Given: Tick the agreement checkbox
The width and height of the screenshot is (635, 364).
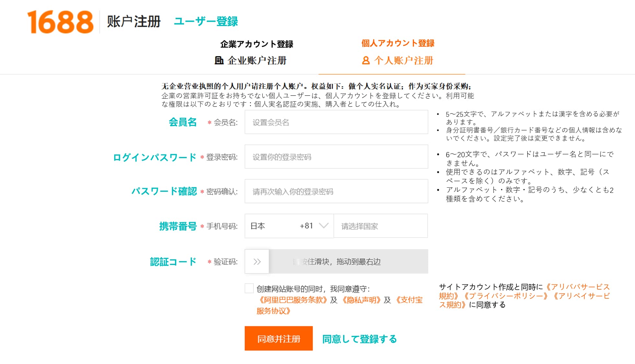Looking at the screenshot, I should click(249, 288).
